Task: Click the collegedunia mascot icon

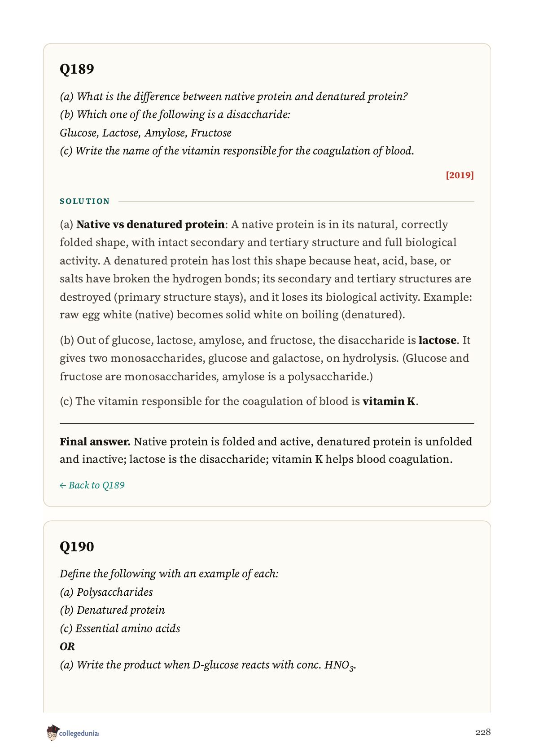Action: [52, 733]
